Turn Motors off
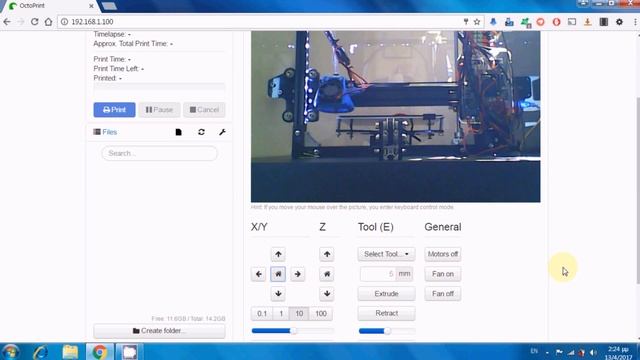The width and height of the screenshot is (640, 360). coord(442,254)
